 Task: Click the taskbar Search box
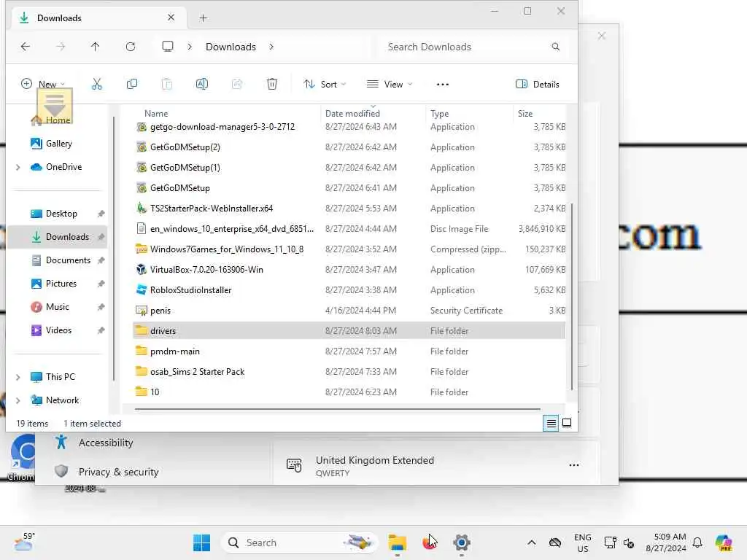tap(298, 542)
